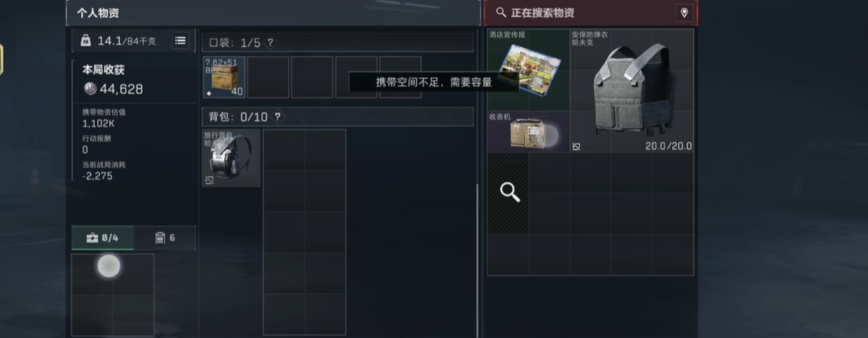Image resolution: width=868 pixels, height=338 pixels.
Task: Open the backpack (背包) help question mark
Action: (277, 117)
